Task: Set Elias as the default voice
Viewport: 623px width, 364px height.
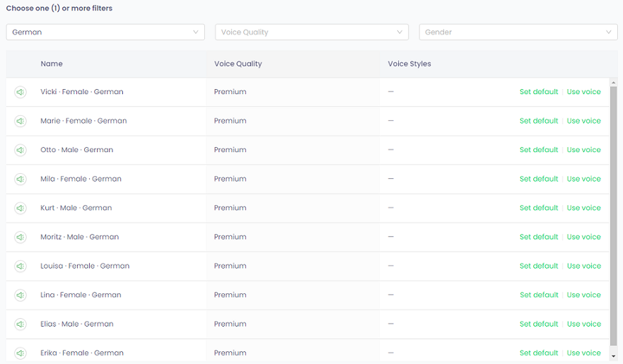Action: (539, 324)
